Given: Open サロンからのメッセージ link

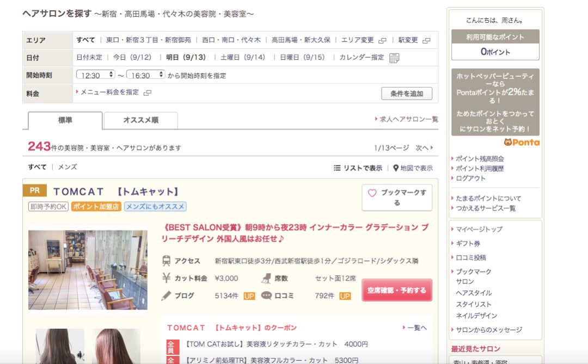Looking at the screenshot, I should point(488,330).
